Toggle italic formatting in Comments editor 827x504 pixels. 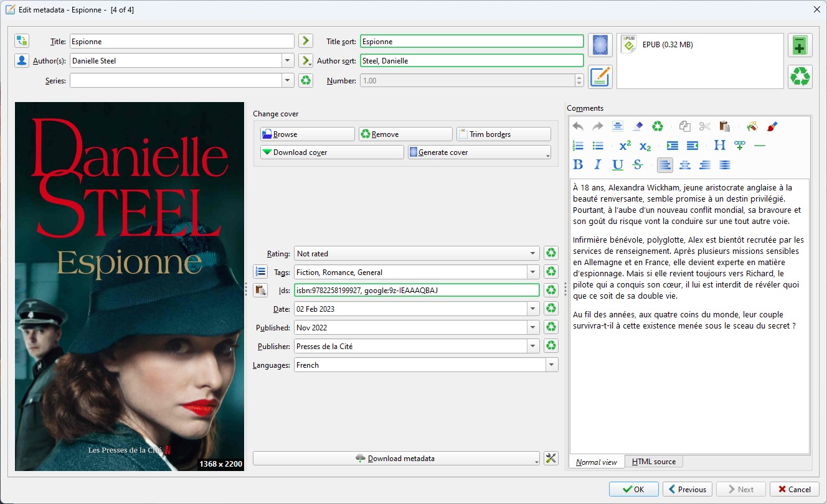pos(598,165)
